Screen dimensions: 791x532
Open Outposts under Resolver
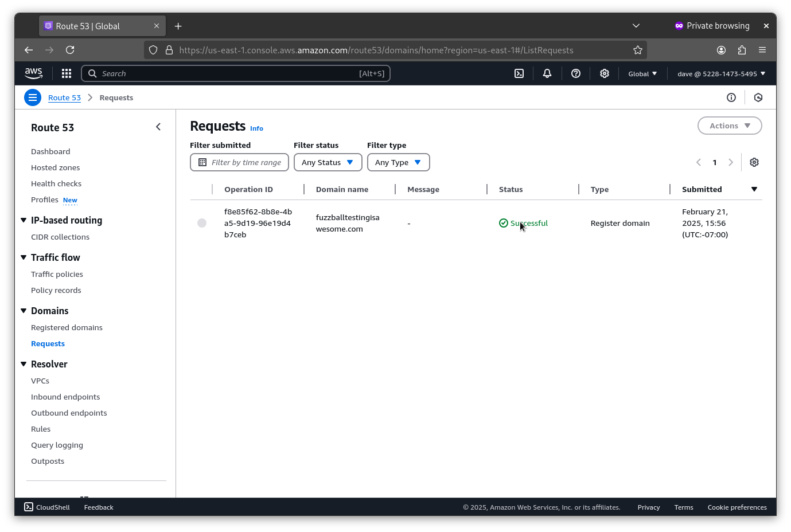click(x=48, y=461)
